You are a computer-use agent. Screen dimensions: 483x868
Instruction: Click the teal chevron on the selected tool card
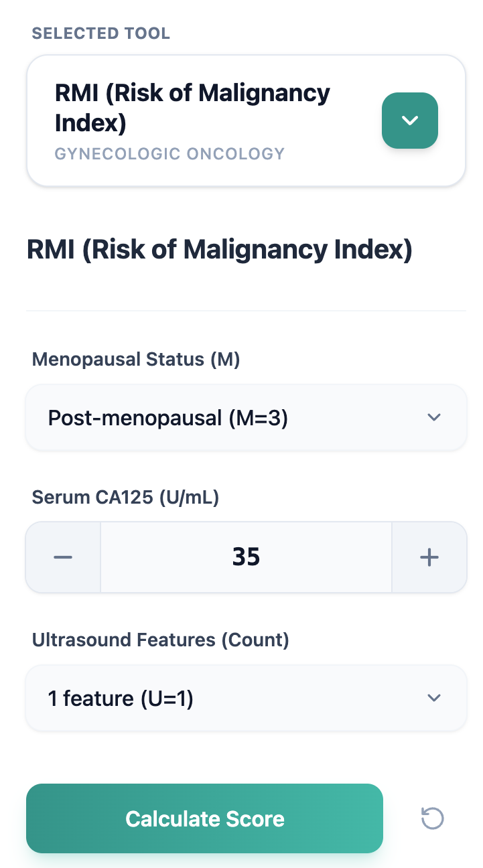(x=409, y=121)
